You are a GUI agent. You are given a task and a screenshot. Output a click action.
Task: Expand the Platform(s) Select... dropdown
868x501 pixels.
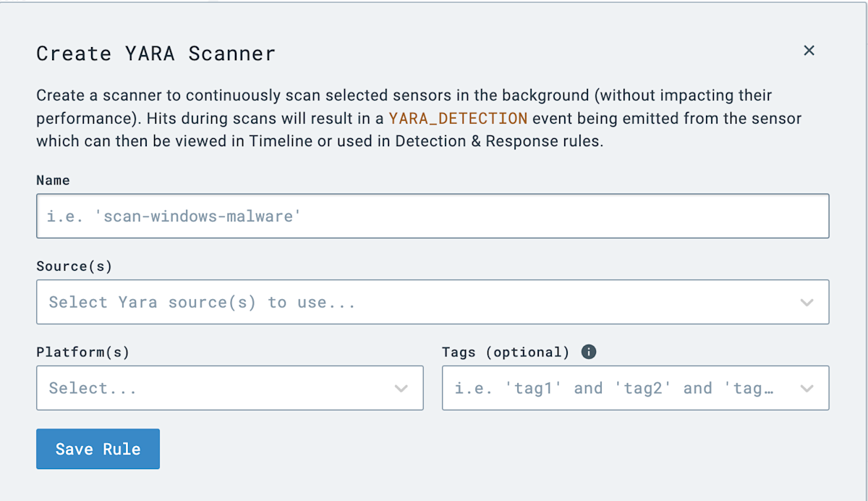[229, 388]
